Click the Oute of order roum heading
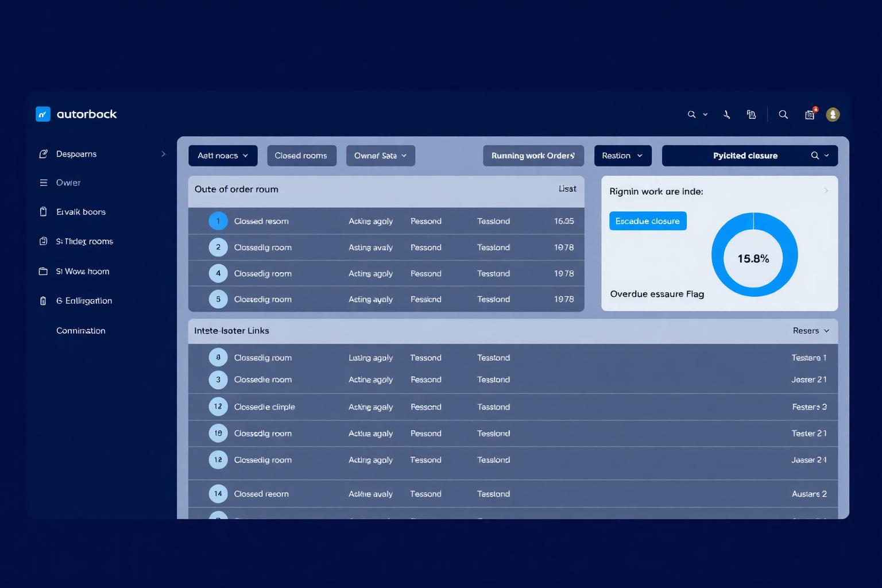This screenshot has width=882, height=588. pos(236,189)
